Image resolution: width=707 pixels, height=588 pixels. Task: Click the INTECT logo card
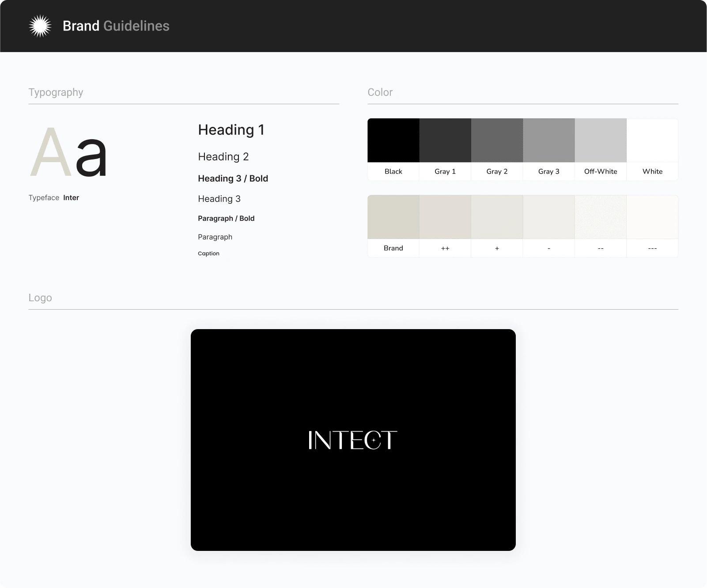coord(353,440)
